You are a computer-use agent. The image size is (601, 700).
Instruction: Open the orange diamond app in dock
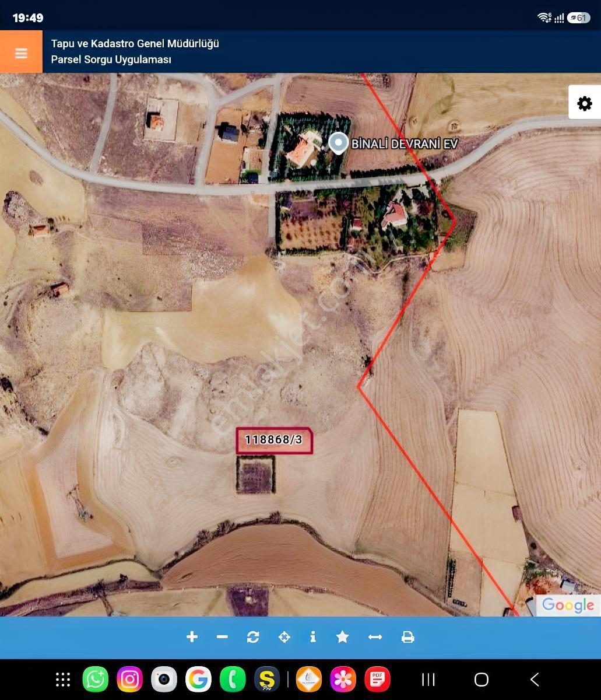point(308,680)
